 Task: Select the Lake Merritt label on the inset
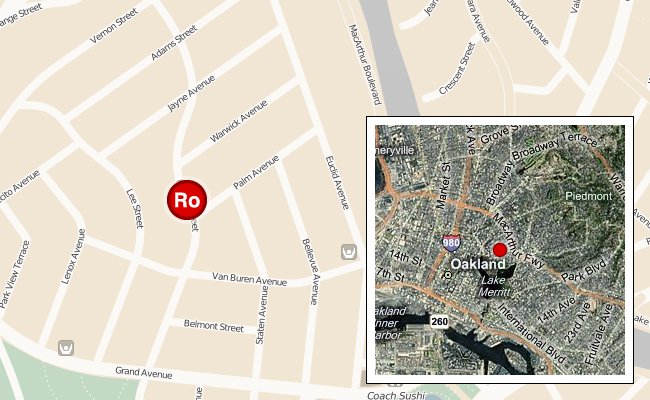point(494,286)
